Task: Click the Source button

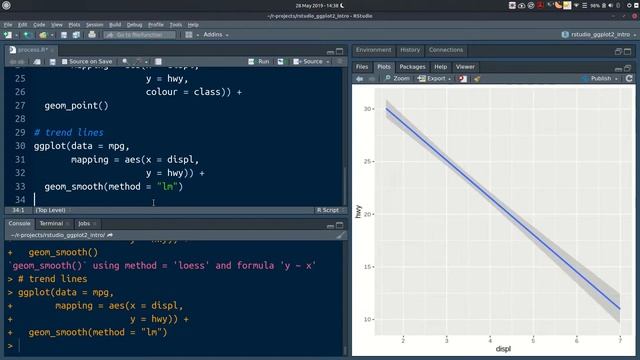Action: click(308, 62)
